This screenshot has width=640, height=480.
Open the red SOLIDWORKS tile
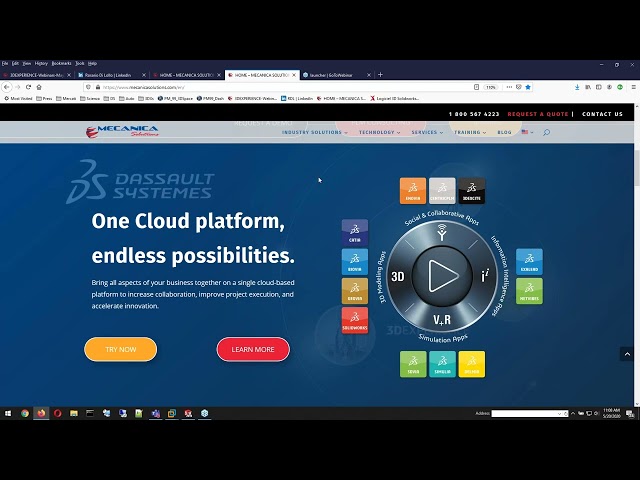tap(355, 320)
